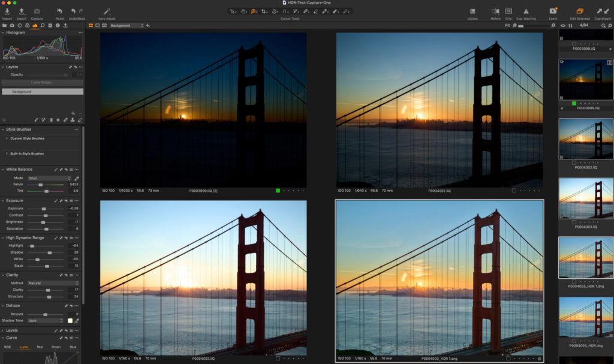Viewport: 614px width, 364px height.
Task: Select the Pan hand cursor tool
Action: coord(243,11)
